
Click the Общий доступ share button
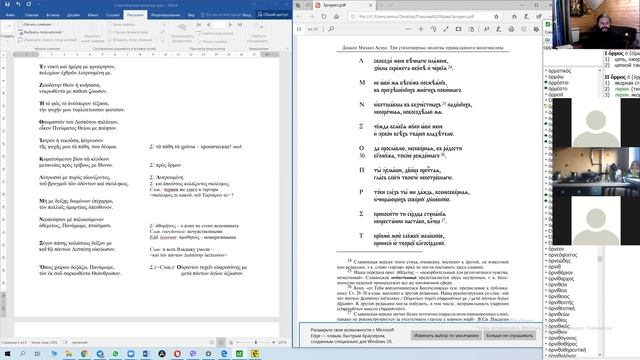coord(273,15)
